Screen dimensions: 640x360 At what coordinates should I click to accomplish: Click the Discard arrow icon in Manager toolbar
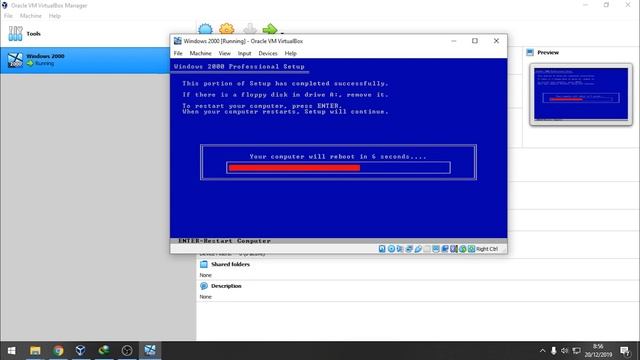[x=250, y=29]
